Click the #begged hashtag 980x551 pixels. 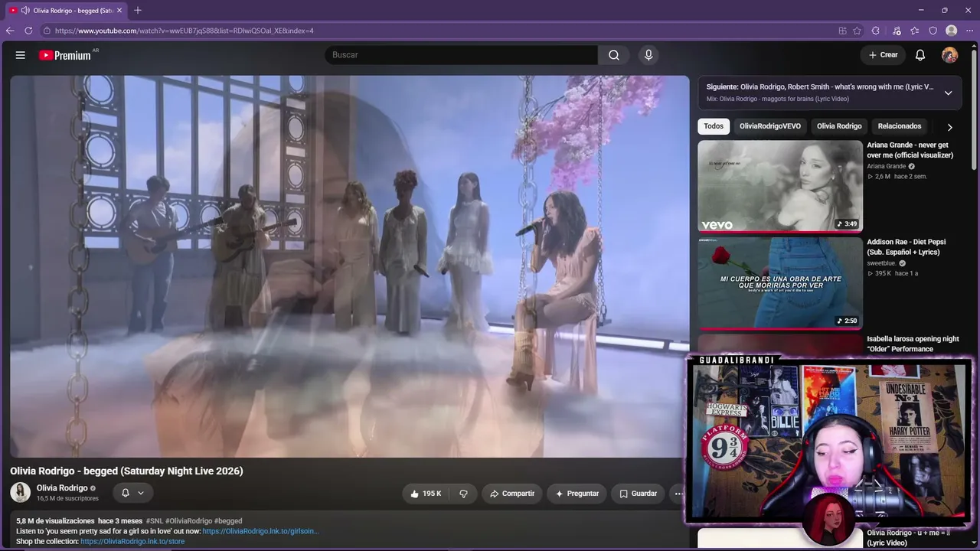[x=228, y=521]
